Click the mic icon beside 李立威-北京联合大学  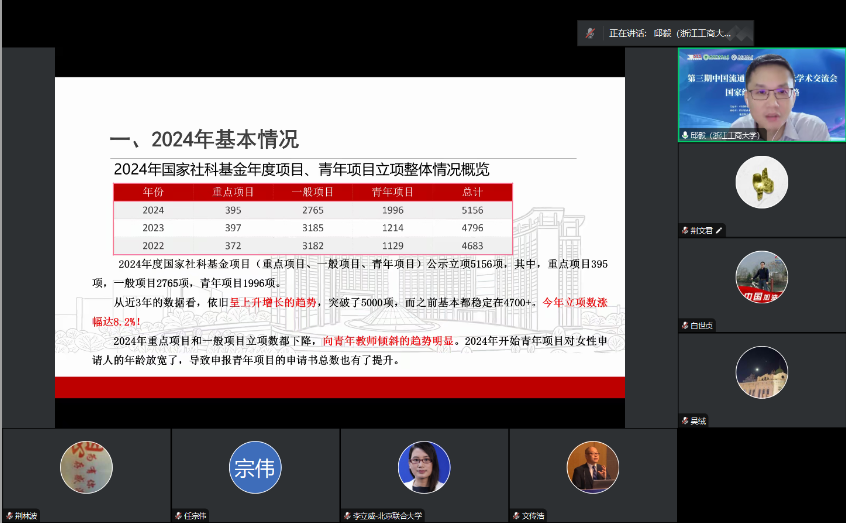pyautogui.click(x=347, y=516)
